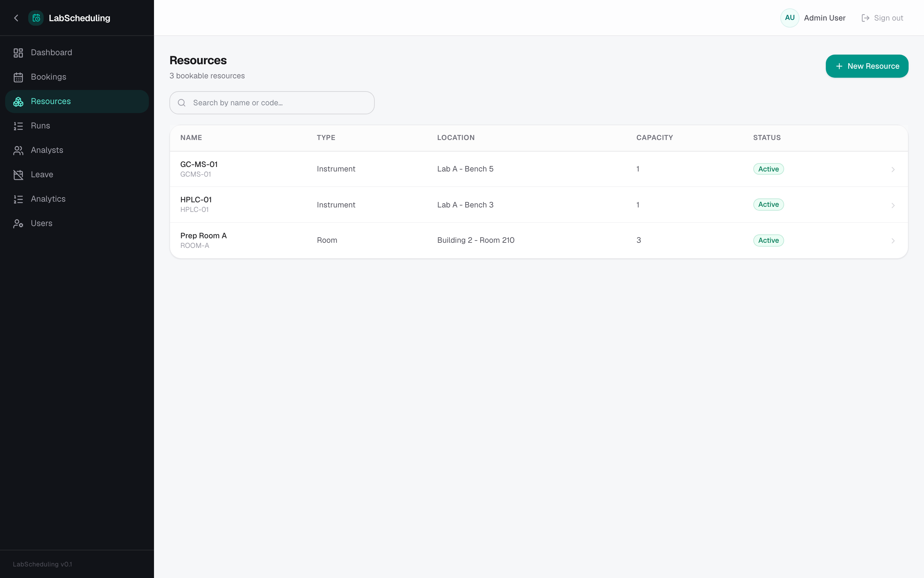Click the LOCATION column header
The width and height of the screenshot is (924, 578).
[x=456, y=138]
